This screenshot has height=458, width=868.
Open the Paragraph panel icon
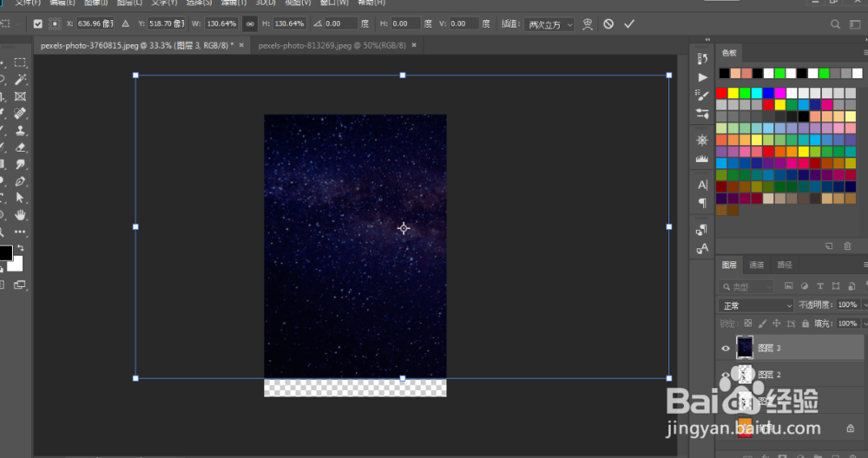click(x=702, y=203)
